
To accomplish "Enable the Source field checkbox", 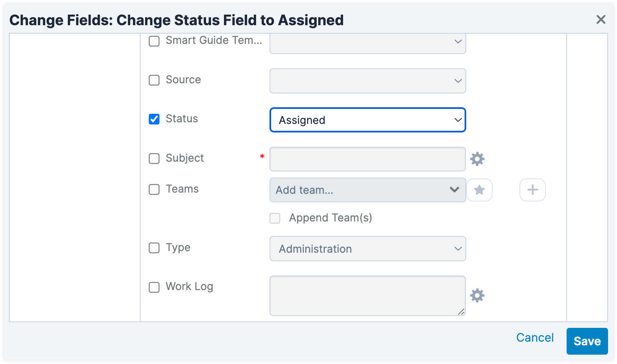I will click(154, 80).
